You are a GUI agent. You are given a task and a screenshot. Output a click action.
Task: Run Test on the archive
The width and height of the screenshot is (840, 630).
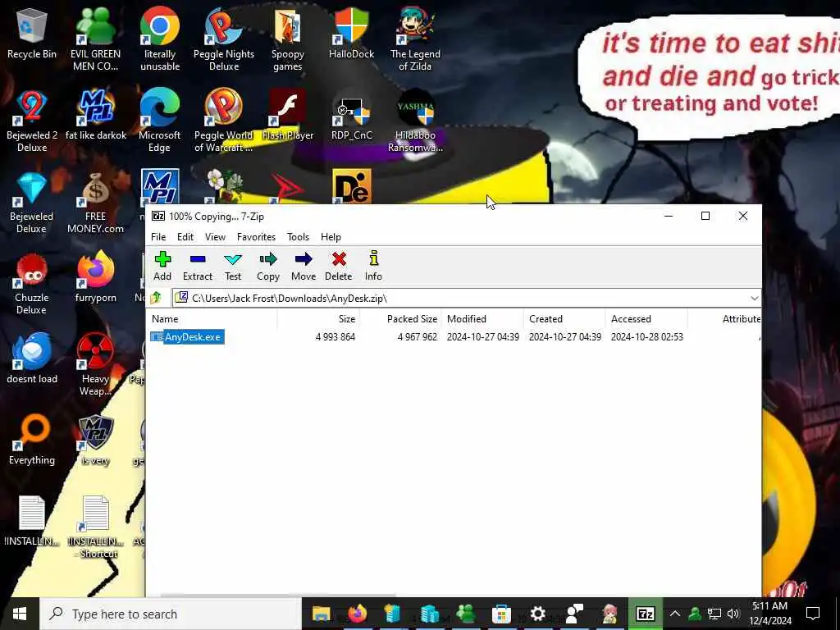tap(232, 266)
